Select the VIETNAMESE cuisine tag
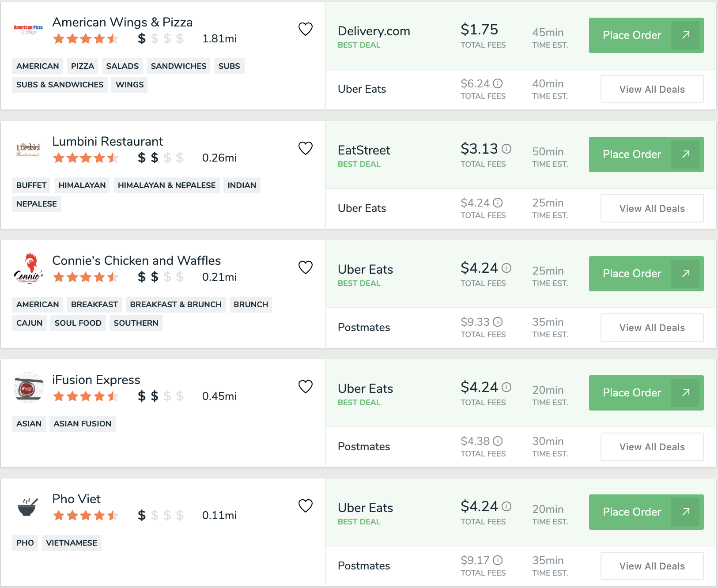718x588 pixels. (72, 543)
